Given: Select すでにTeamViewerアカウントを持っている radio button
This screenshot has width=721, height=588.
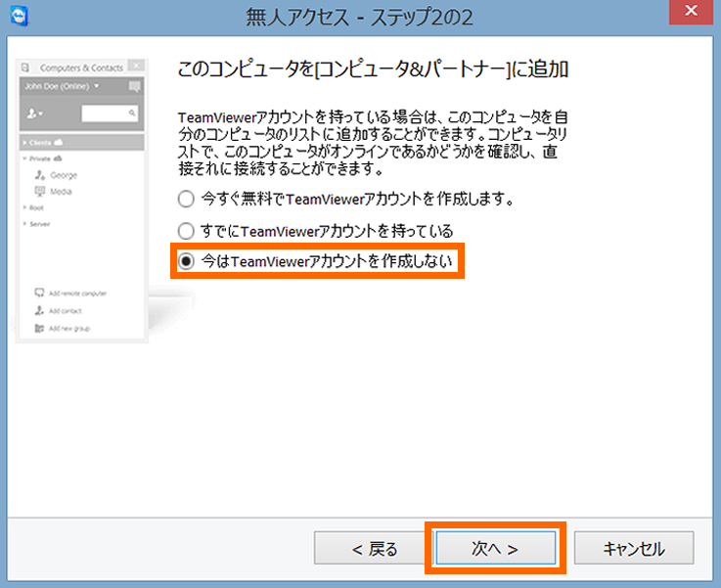Looking at the screenshot, I should coord(186,231).
